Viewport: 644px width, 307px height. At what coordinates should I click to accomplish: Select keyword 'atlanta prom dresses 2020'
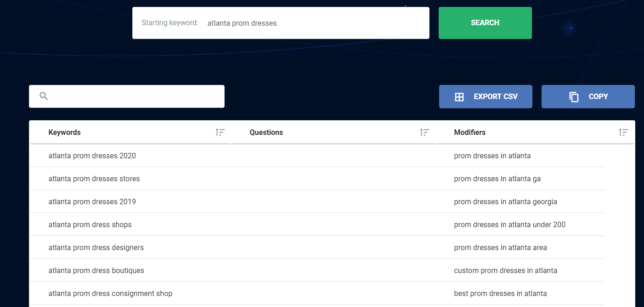(92, 156)
